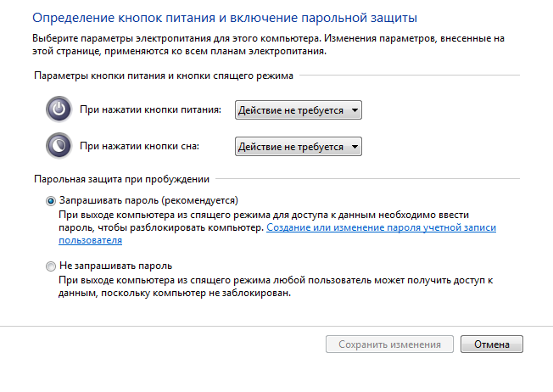Select the "Запрашивать пароль (рекомендуется)" radio button

pyautogui.click(x=51, y=201)
